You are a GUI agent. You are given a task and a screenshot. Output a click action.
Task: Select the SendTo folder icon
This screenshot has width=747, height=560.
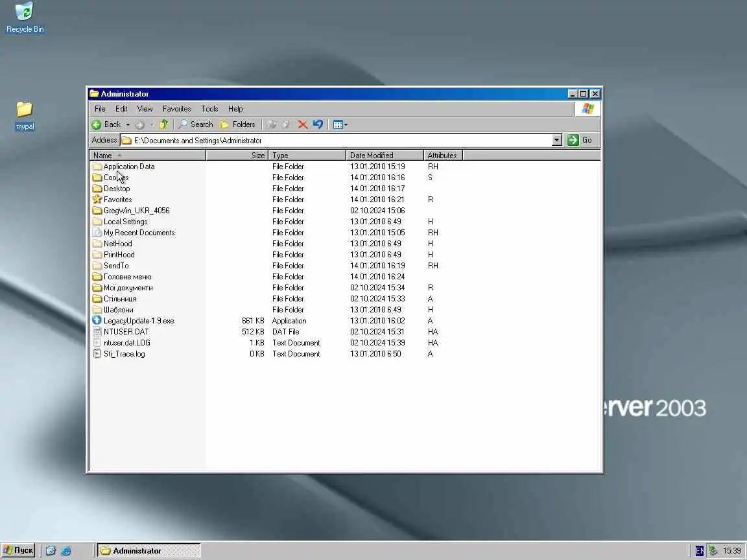pyautogui.click(x=97, y=266)
